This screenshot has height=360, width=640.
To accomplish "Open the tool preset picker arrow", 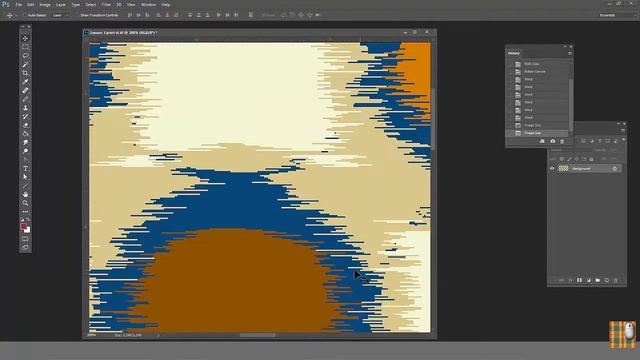I will tap(16, 15).
